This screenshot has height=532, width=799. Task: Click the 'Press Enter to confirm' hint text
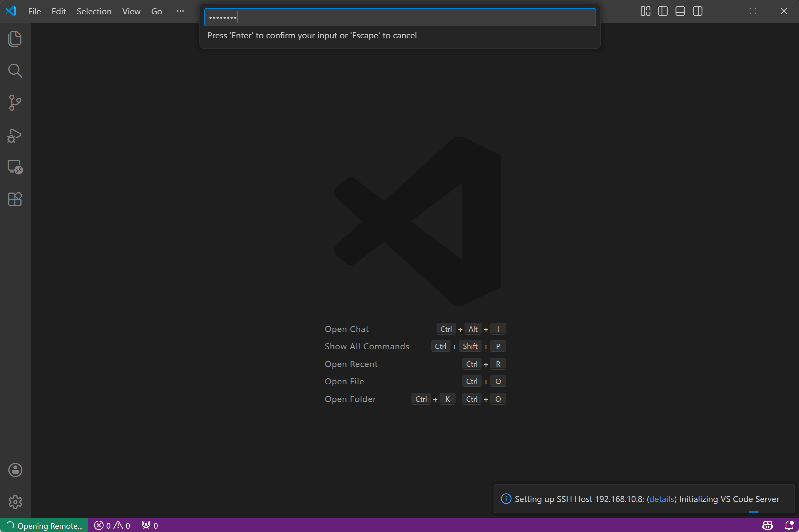(x=312, y=35)
